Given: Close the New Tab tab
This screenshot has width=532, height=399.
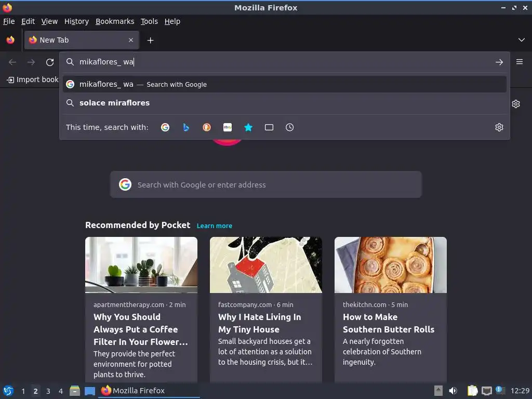Looking at the screenshot, I should coord(131,40).
